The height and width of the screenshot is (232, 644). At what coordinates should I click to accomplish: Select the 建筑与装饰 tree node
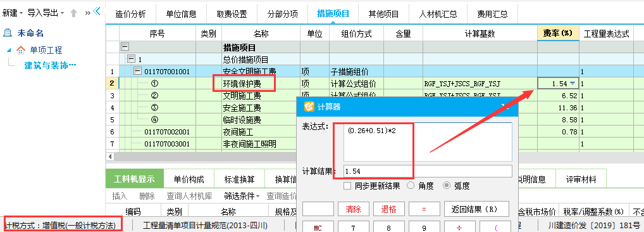[50, 65]
